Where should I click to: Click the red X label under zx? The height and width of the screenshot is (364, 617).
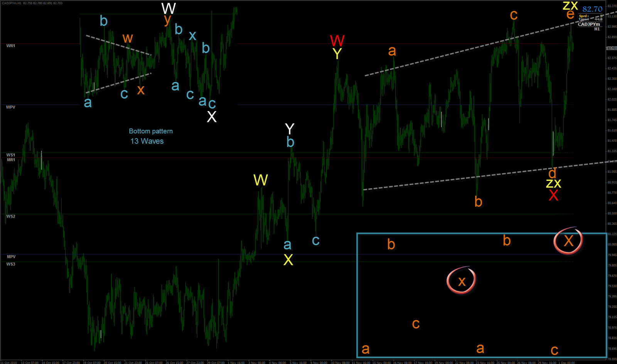click(553, 195)
